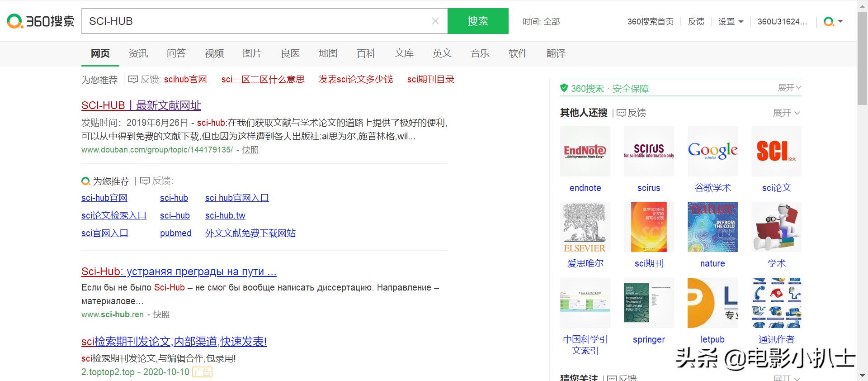
Task: Open the 360U31624 account link
Action: click(782, 21)
